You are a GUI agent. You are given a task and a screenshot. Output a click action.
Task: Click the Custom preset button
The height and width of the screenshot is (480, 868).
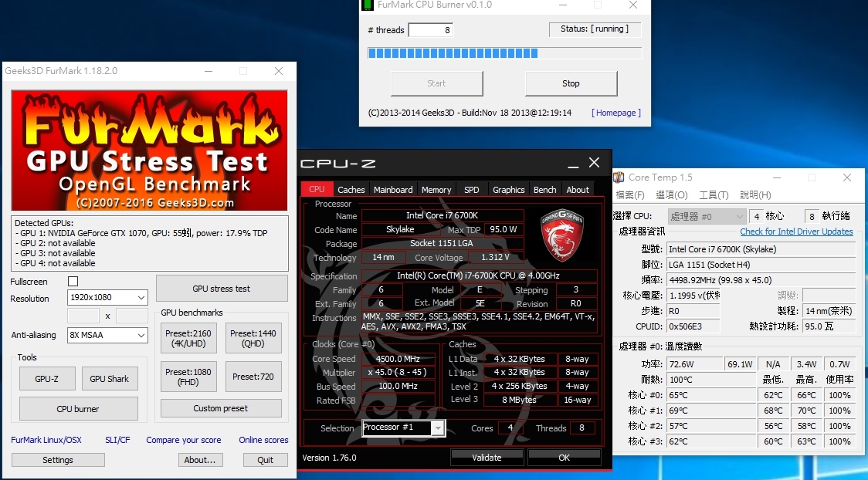click(x=221, y=408)
